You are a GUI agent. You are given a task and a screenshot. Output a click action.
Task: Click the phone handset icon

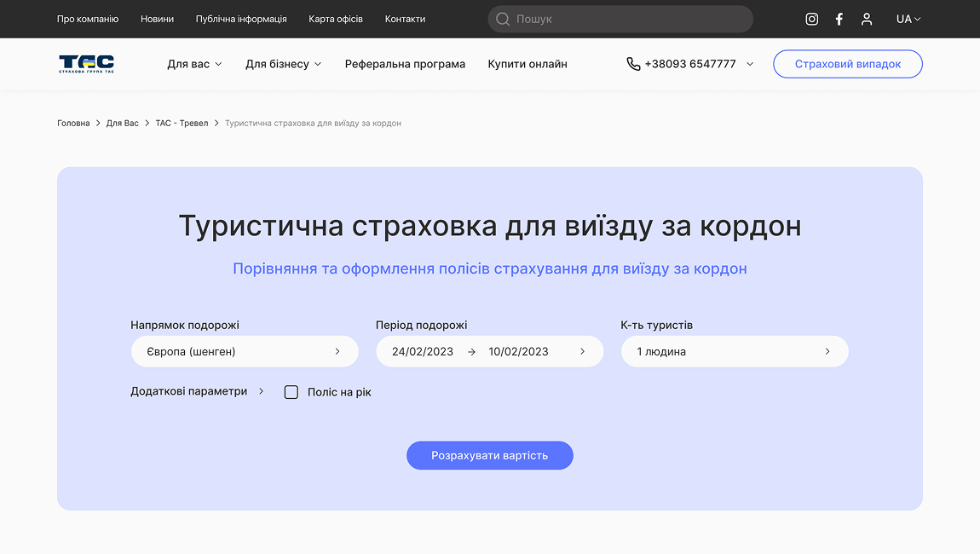point(631,63)
